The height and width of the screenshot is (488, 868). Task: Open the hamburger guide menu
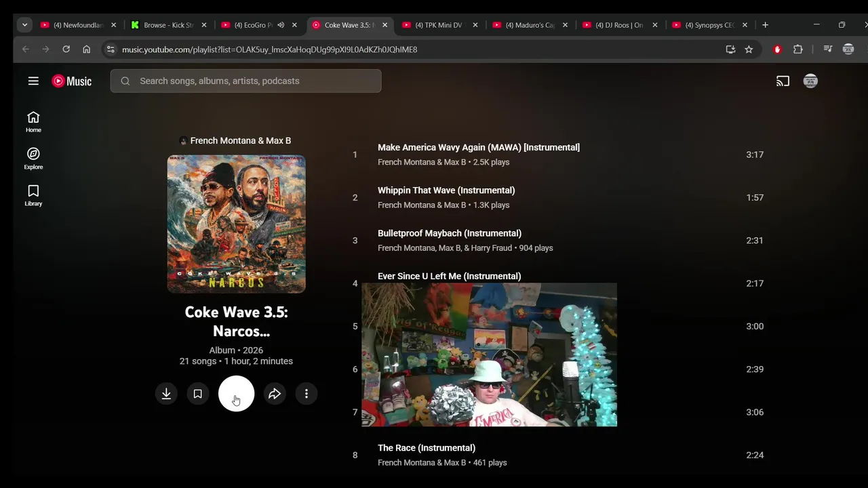click(x=33, y=81)
